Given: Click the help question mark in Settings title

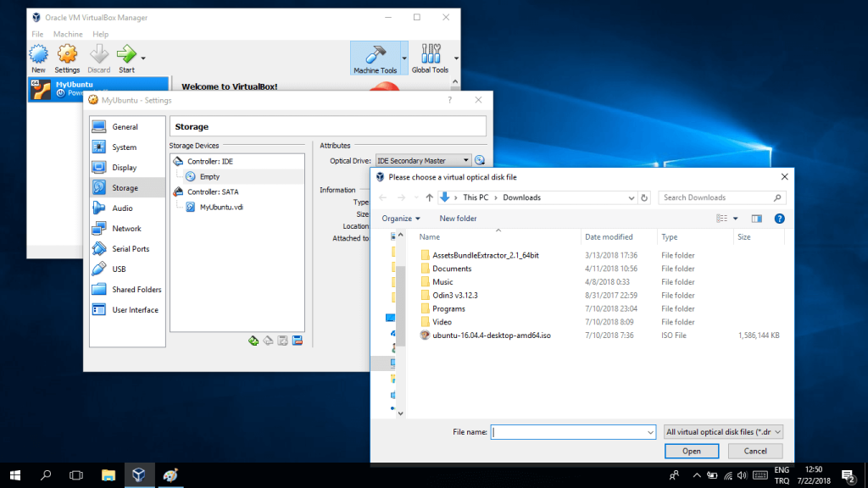Looking at the screenshot, I should 449,100.
